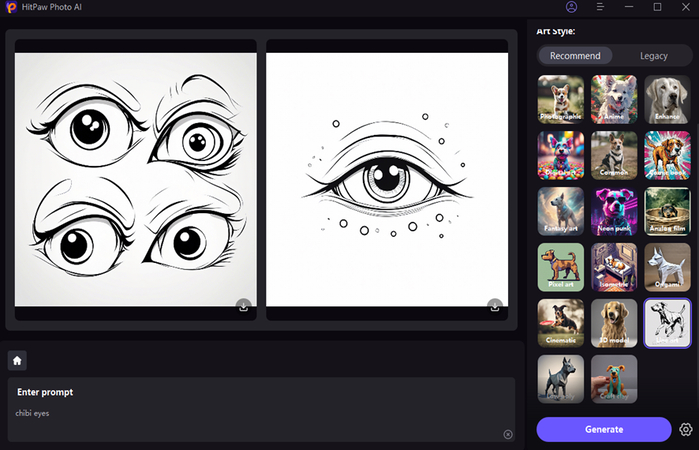
Task: Switch to the Recommend art style tab
Action: point(575,56)
